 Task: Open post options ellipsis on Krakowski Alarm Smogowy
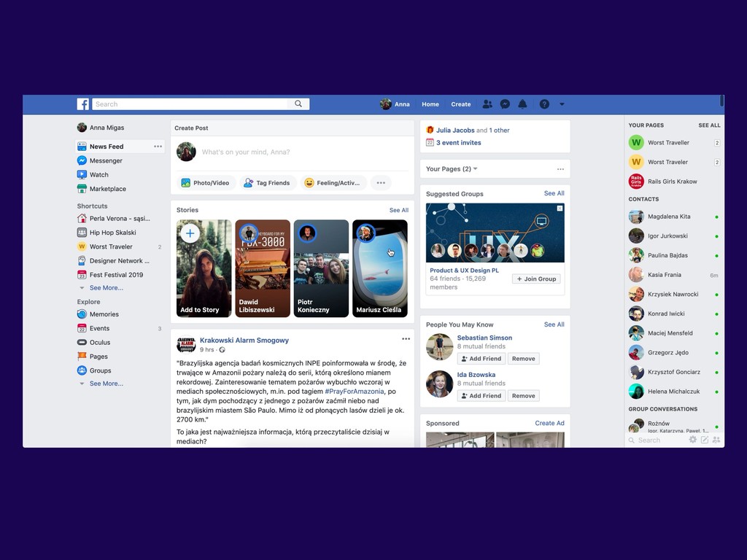[406, 339]
